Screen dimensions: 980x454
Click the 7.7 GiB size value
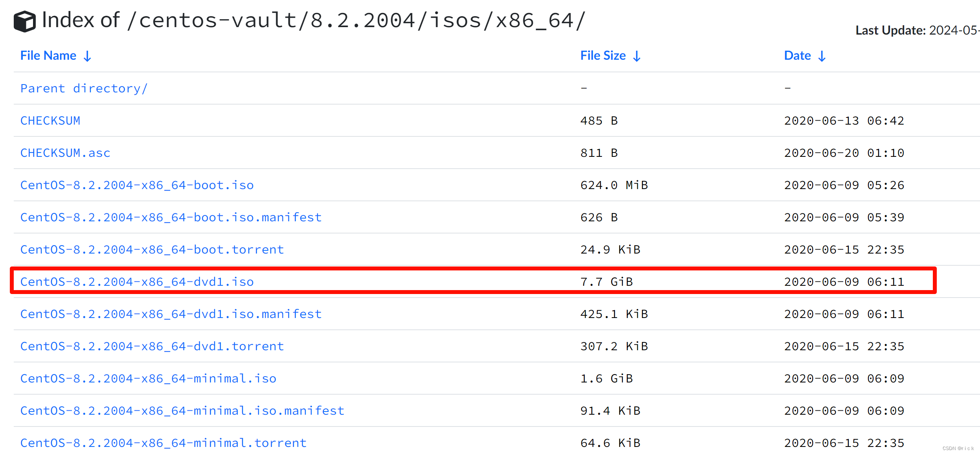click(x=606, y=282)
